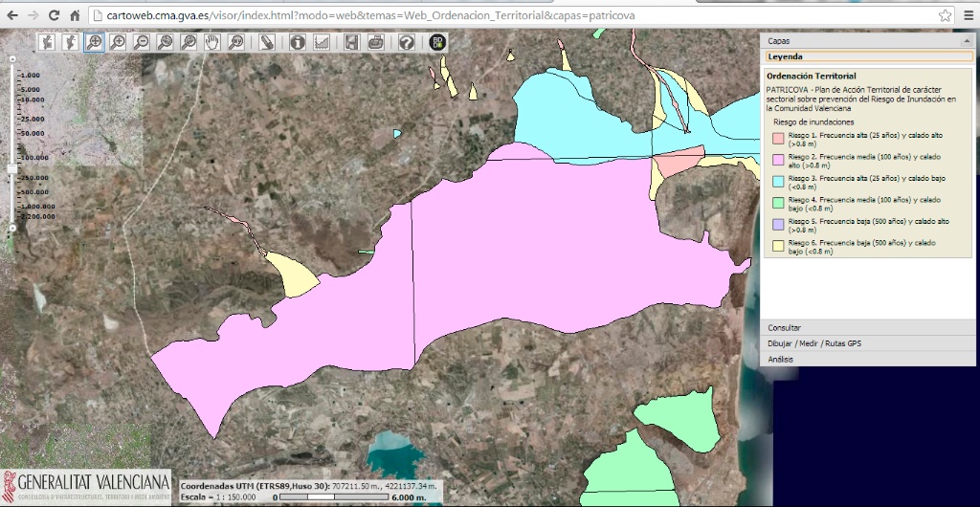Click the print map icon
The image size is (980, 507).
click(x=376, y=42)
